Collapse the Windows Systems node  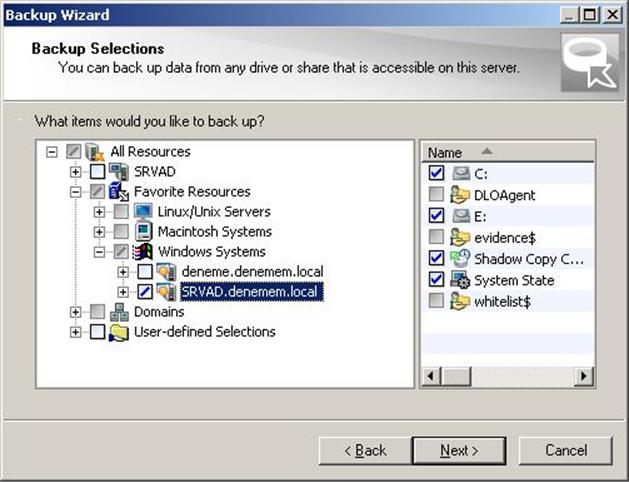[x=99, y=252]
